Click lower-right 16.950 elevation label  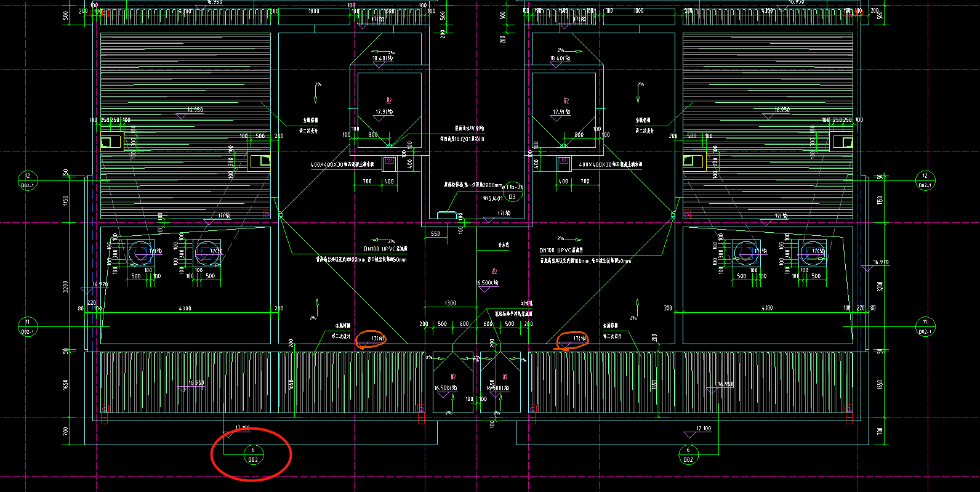[x=726, y=384]
